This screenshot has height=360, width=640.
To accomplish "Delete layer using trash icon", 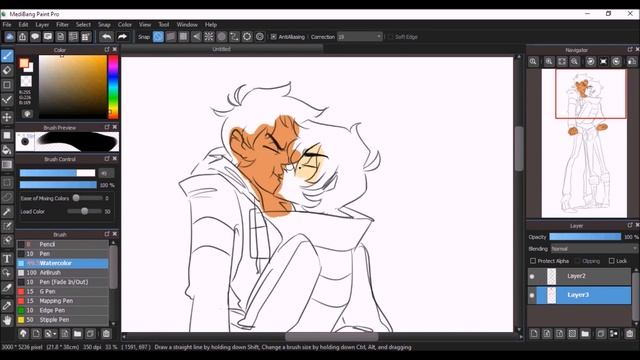I will coord(630,334).
